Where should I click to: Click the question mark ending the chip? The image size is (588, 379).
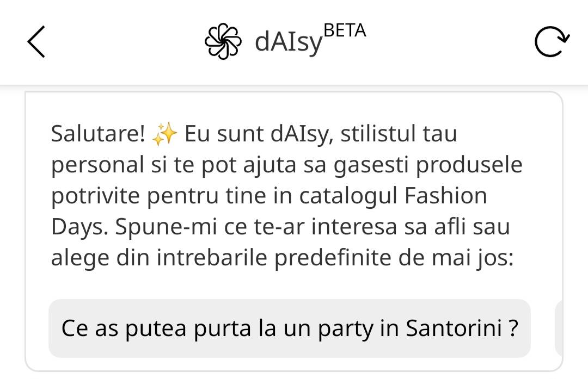pos(514,328)
